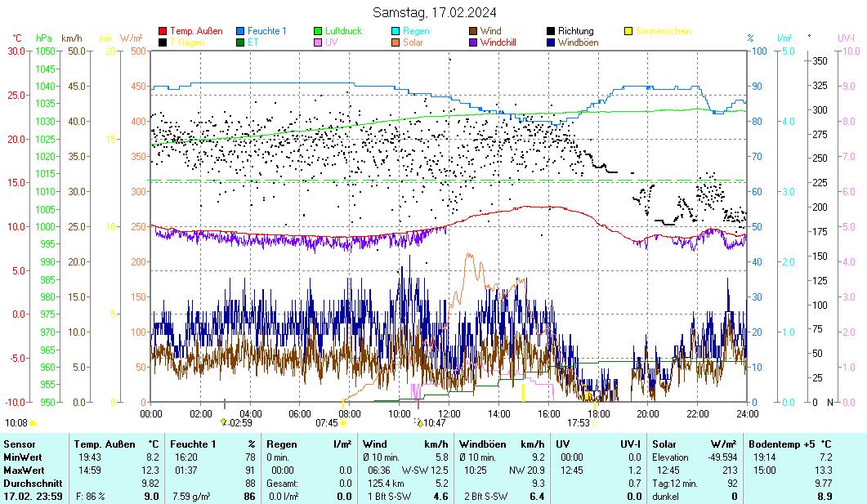Click the green Luftdruck legend square
The height and width of the screenshot is (504, 867).
[x=318, y=31]
